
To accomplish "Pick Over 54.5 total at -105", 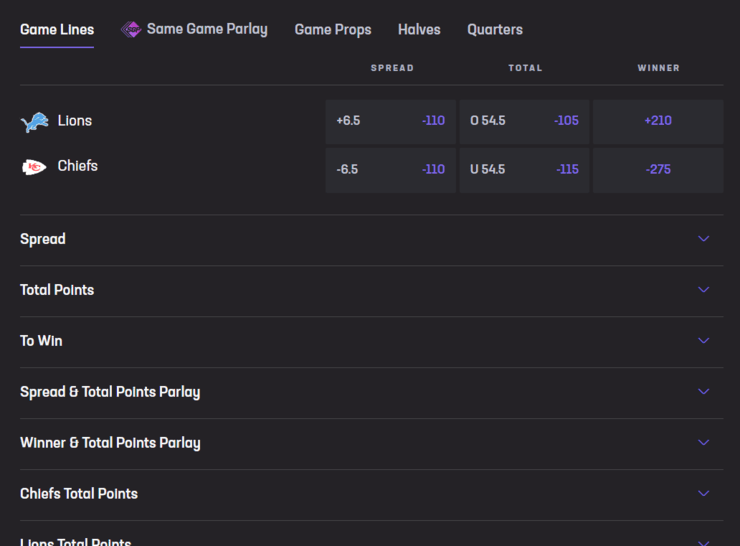I will [x=524, y=121].
